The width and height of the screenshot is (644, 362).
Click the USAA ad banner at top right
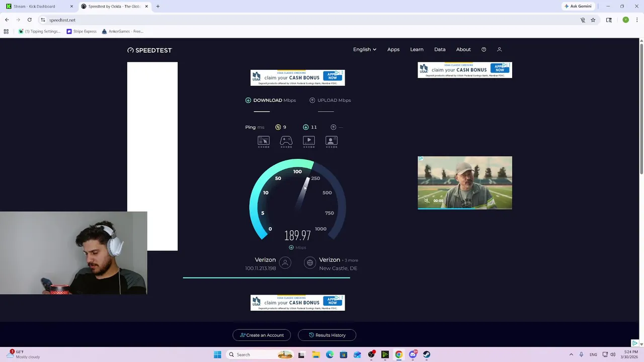[465, 70]
